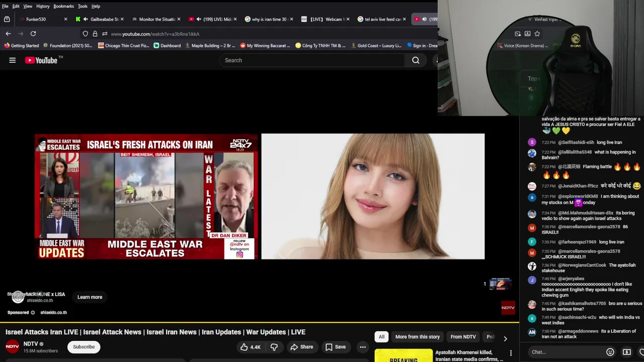Open options for the Ayatollah Khamenei video

click(511, 353)
